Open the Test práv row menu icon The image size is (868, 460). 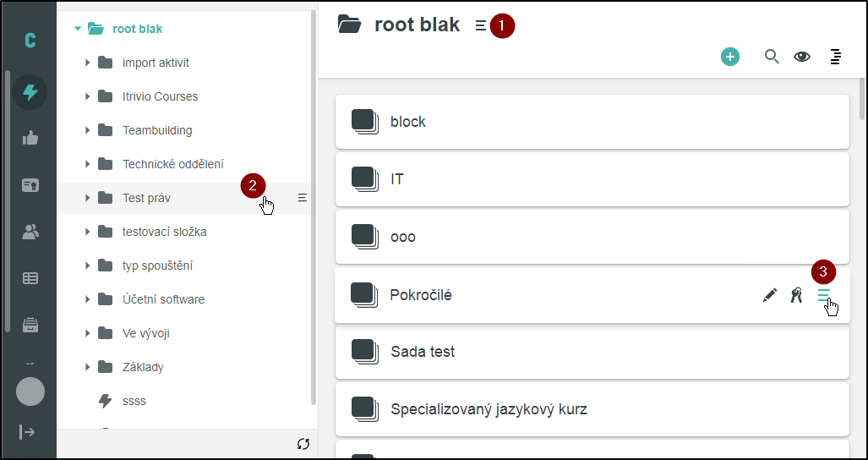pos(302,198)
